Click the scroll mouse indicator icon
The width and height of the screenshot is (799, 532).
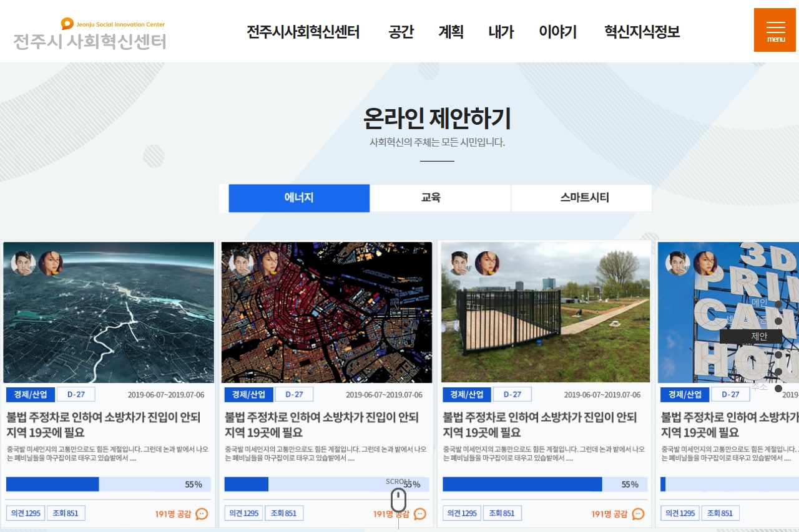click(x=398, y=500)
